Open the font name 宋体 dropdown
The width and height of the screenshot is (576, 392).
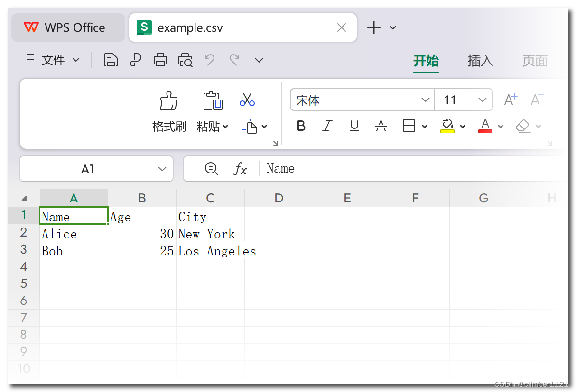425,100
